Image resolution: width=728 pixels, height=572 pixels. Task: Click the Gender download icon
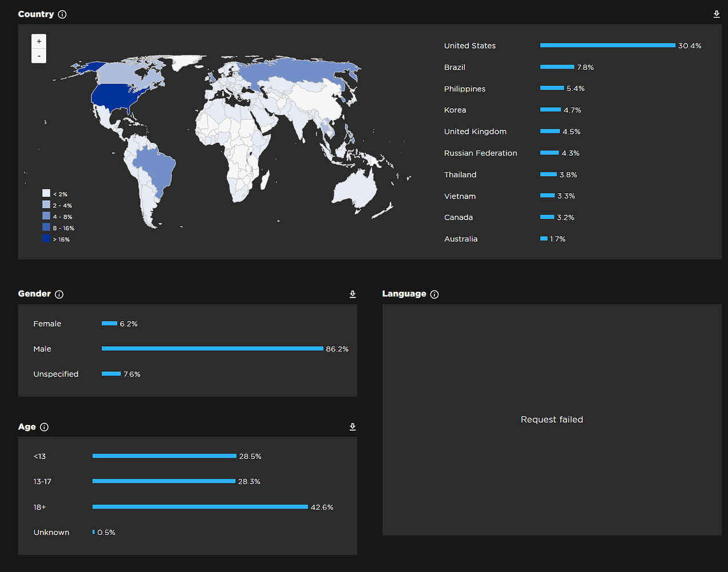(x=353, y=294)
